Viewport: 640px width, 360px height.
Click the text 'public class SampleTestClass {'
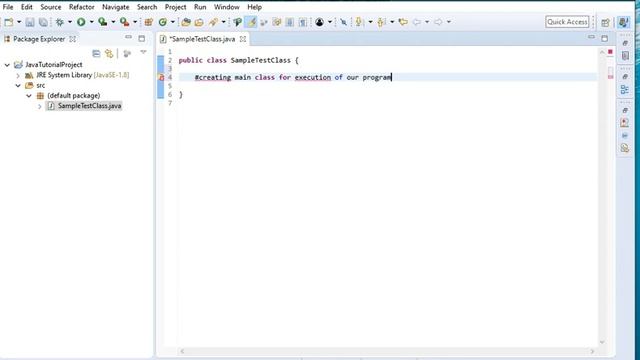point(238,60)
